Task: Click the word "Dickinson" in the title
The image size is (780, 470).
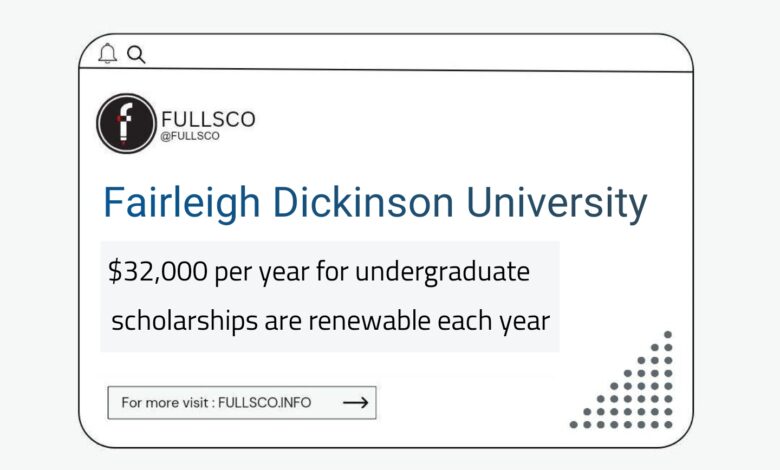Action: point(363,202)
